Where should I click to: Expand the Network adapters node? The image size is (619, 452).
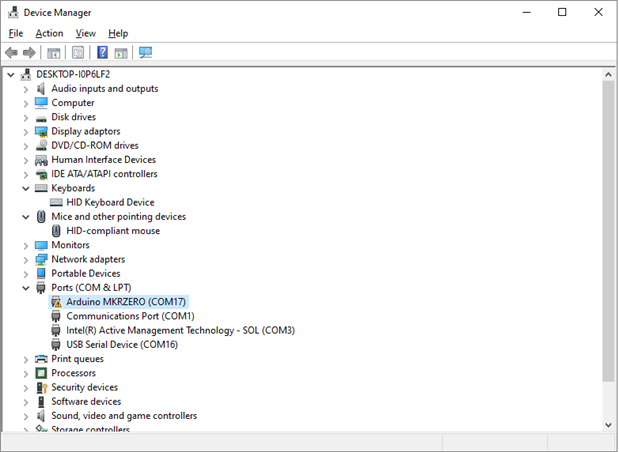(26, 260)
